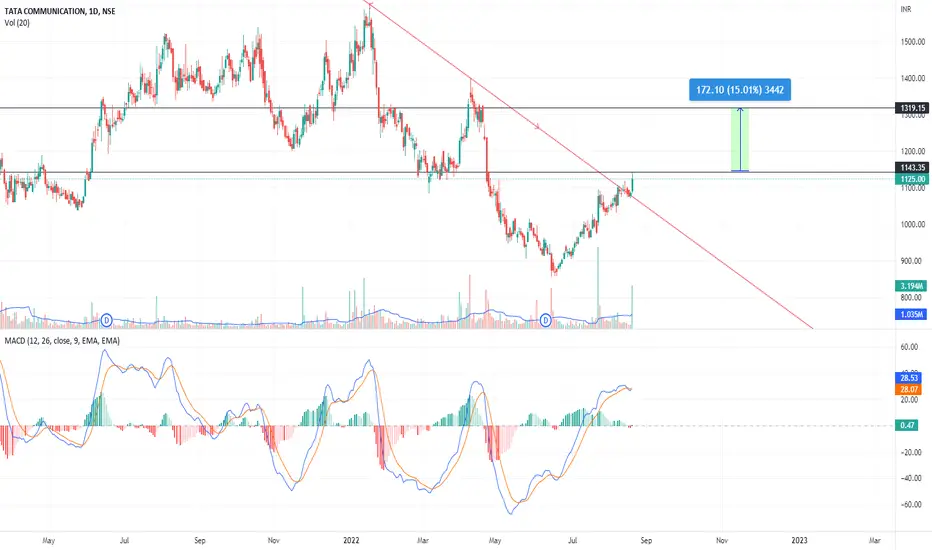Click the 2023 label on time axis
Viewport: 932px width, 550px height.
coord(799,540)
